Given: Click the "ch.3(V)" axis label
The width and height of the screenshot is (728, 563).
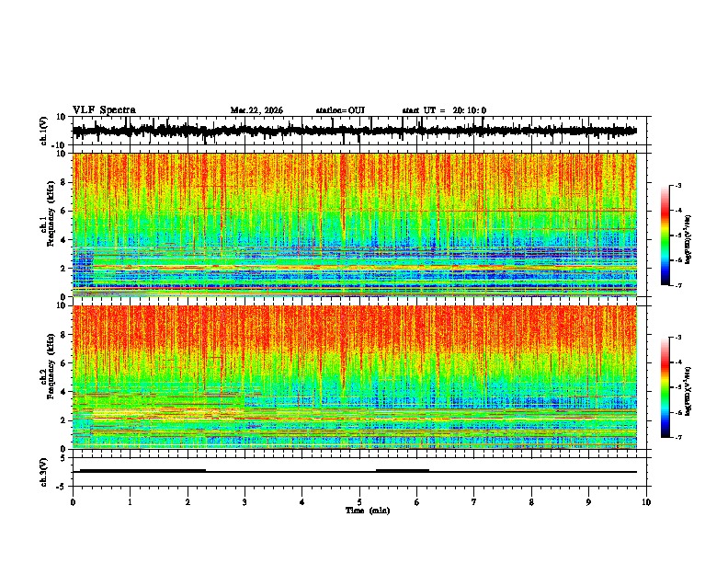Looking at the screenshot, I should pyautogui.click(x=44, y=472).
